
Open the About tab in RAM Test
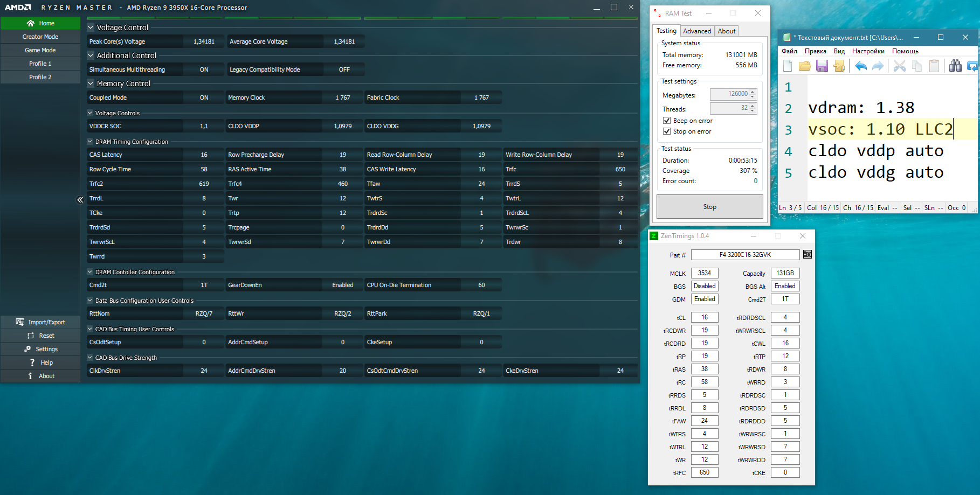click(x=726, y=31)
